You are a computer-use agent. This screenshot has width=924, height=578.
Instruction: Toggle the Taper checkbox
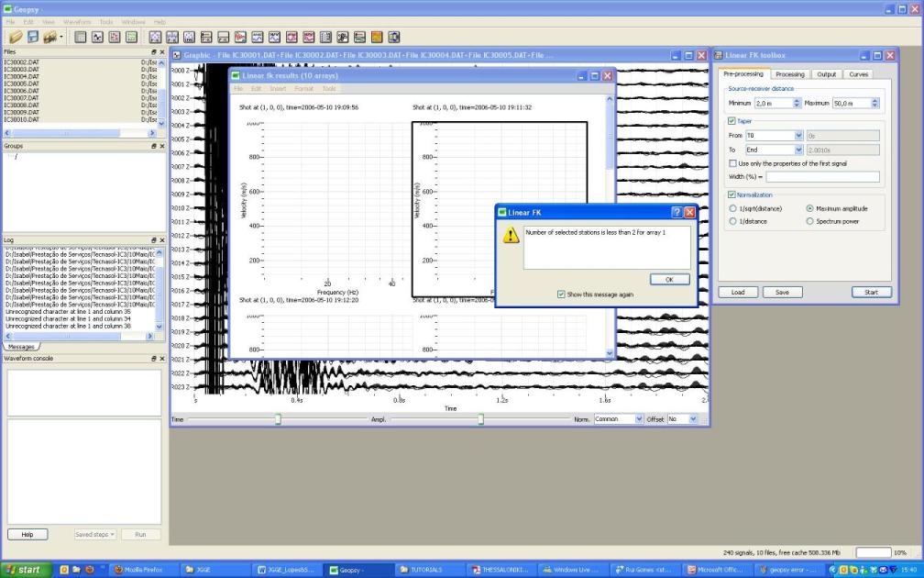(x=731, y=120)
